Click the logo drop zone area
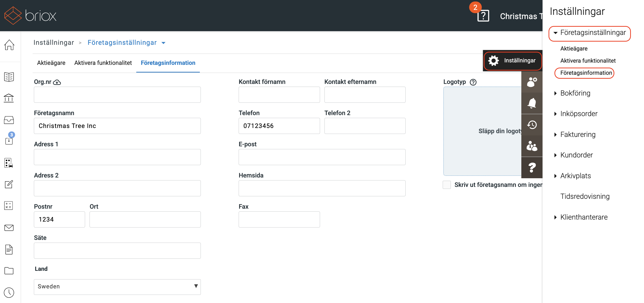Screen dimensions: 644x303 483,131
